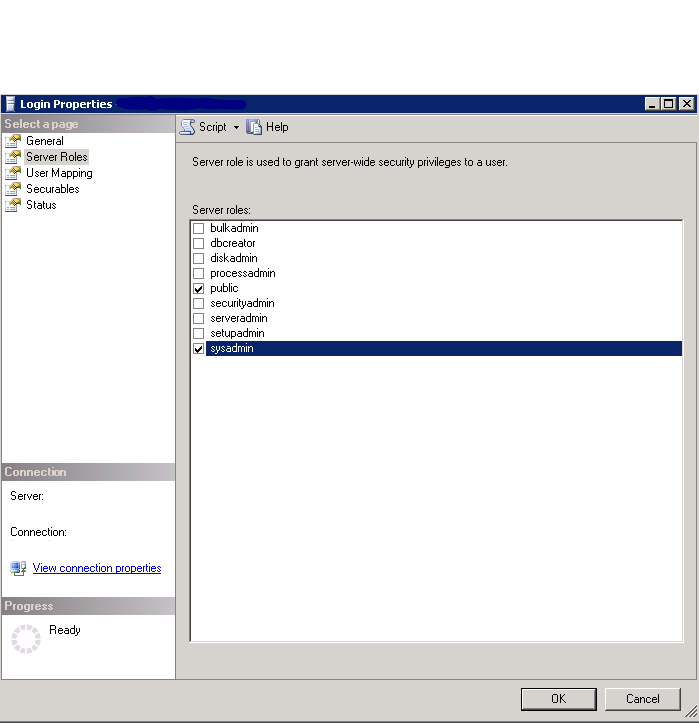Click the Help toolbar icon
Screen dimensions: 699x723
coord(254,127)
